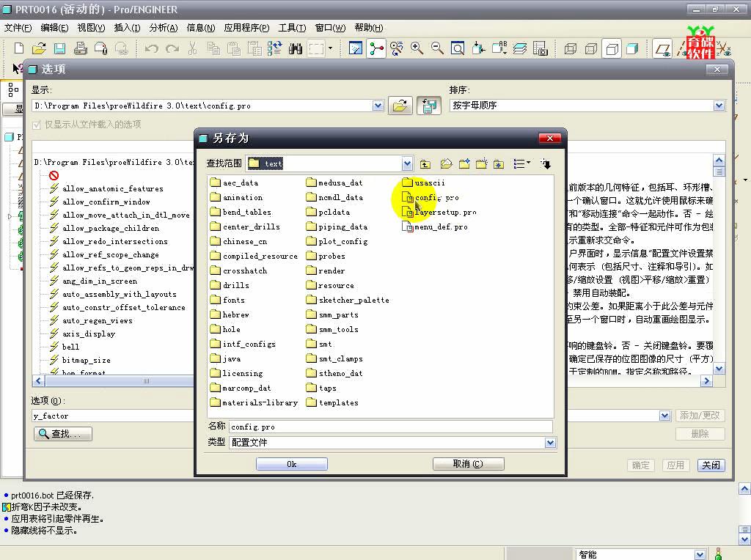Click the Layers toolbar icon
The width and height of the screenshot is (751, 560).
(x=520, y=48)
